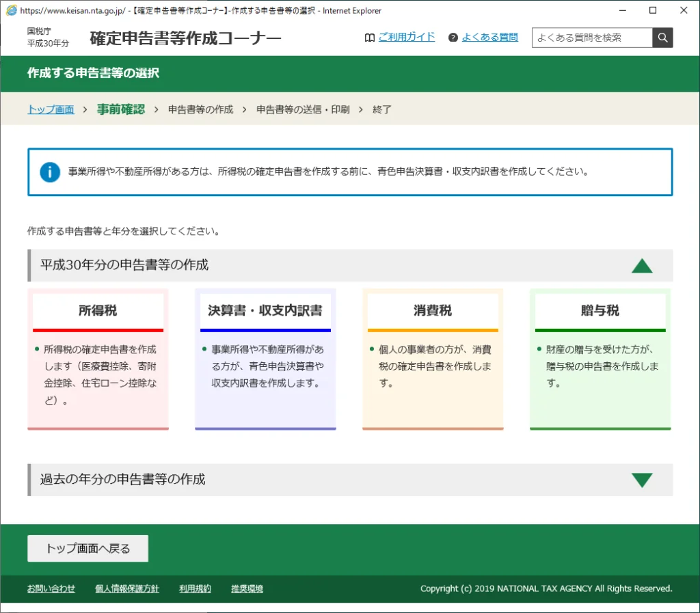Click トップ画面 in the breadcrumb navigation
The image size is (700, 613).
(x=51, y=109)
